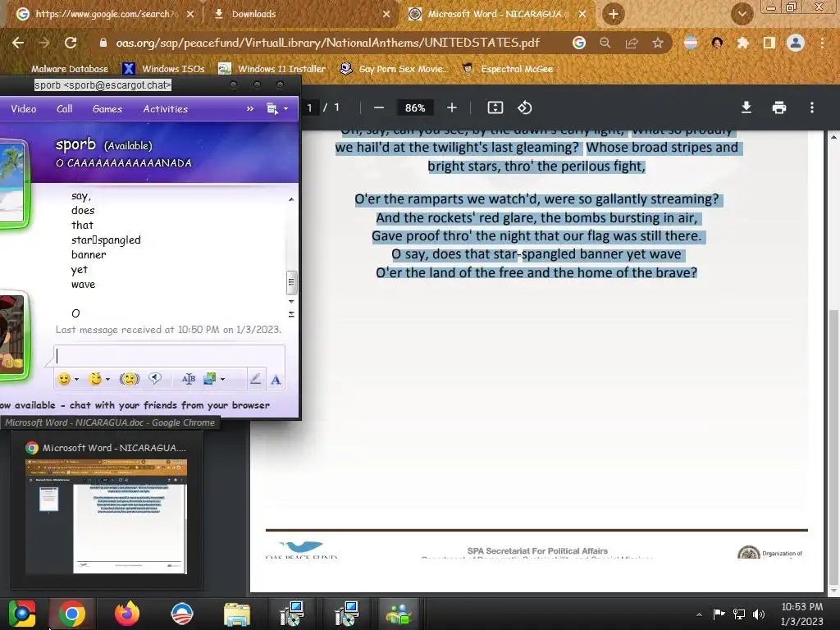840x630 pixels.
Task: Click the Chrome forward arrow
Action: tap(44, 43)
